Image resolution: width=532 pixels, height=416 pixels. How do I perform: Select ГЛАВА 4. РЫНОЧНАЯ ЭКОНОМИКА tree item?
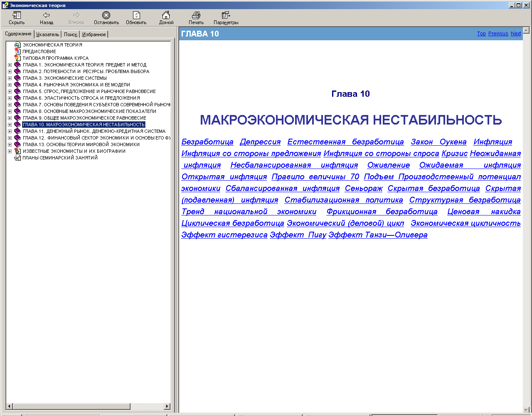tap(76, 85)
